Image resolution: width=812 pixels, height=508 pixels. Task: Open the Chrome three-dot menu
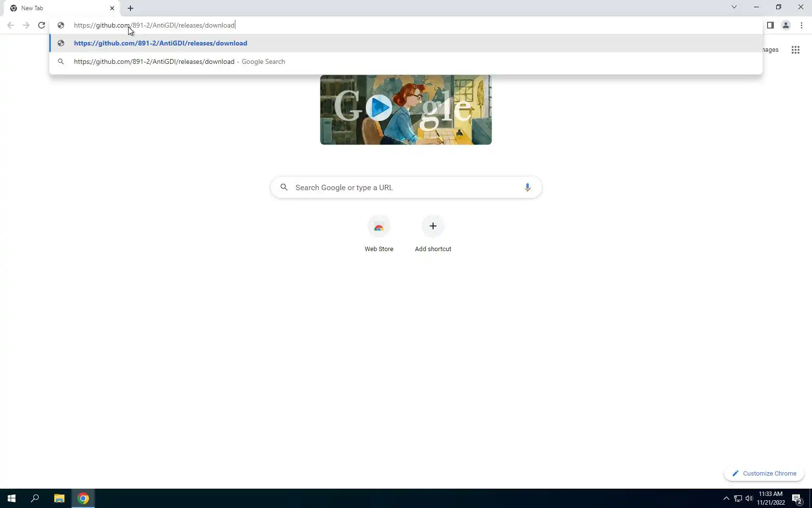801,25
